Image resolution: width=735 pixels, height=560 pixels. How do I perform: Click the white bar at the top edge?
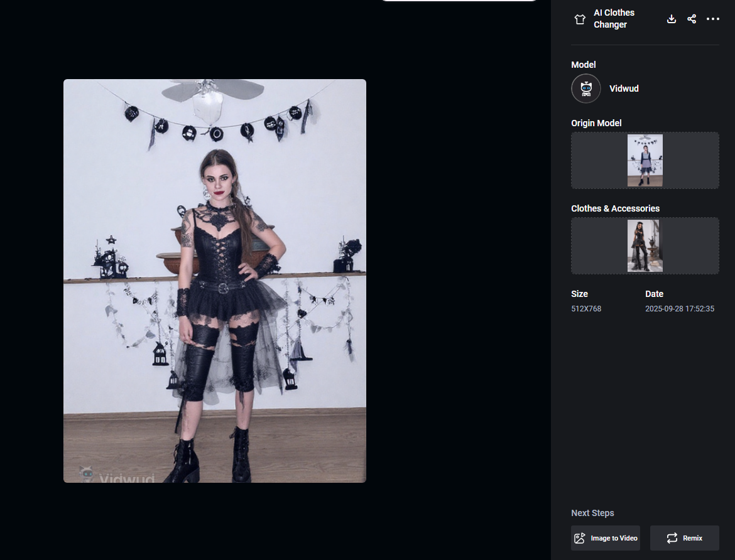[x=459, y=3]
